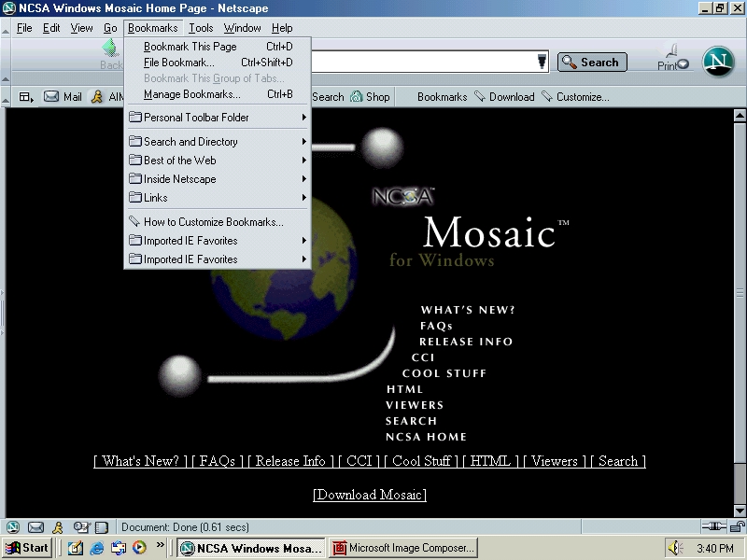This screenshot has width=747, height=560.
Task: Launch Internet Explorer from Quick Launch
Action: click(x=97, y=548)
